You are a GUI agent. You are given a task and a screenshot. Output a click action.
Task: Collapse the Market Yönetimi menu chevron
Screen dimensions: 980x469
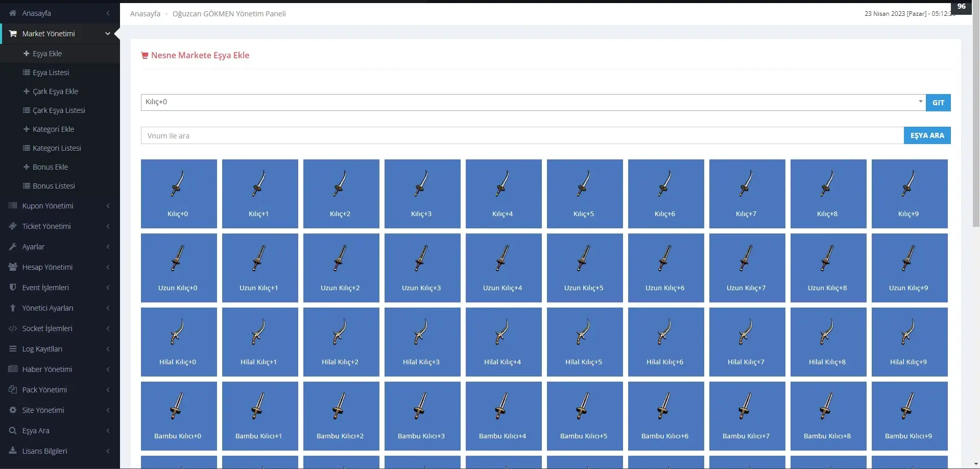pos(107,33)
